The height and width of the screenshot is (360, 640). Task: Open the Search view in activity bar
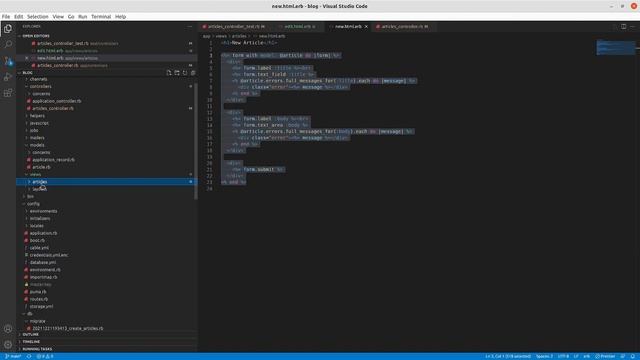tap(8, 44)
